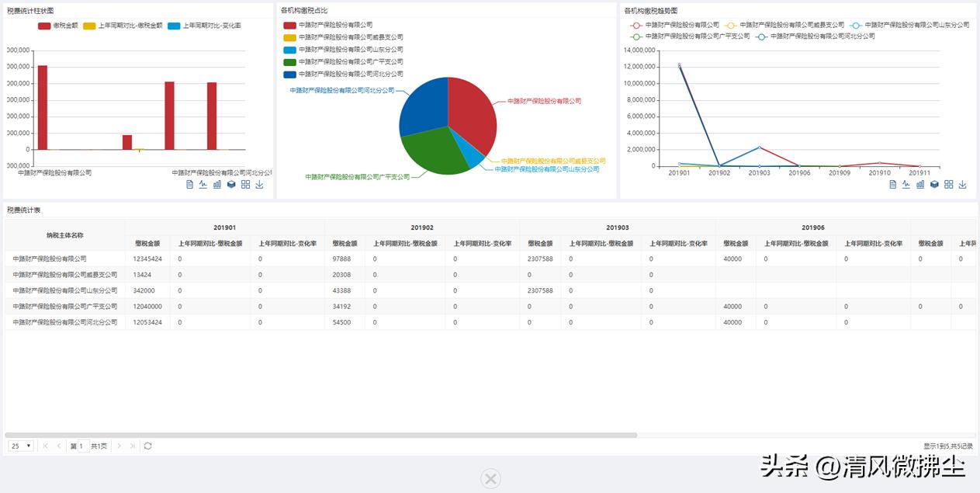Image resolution: width=980 pixels, height=493 pixels.
Task: Open data view in the bar chart toolbox
Action: pyautogui.click(x=190, y=184)
